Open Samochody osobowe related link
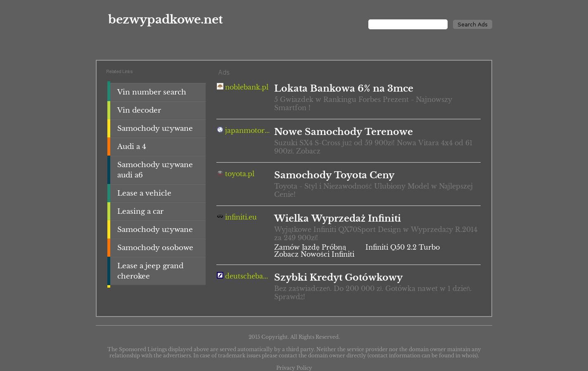This screenshot has height=371, width=588. (155, 248)
